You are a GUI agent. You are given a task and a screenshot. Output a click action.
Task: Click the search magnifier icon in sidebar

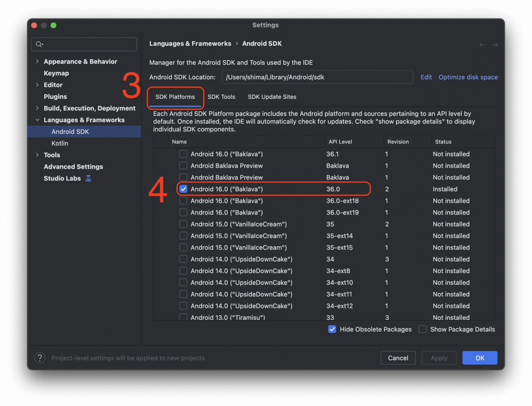tap(39, 45)
